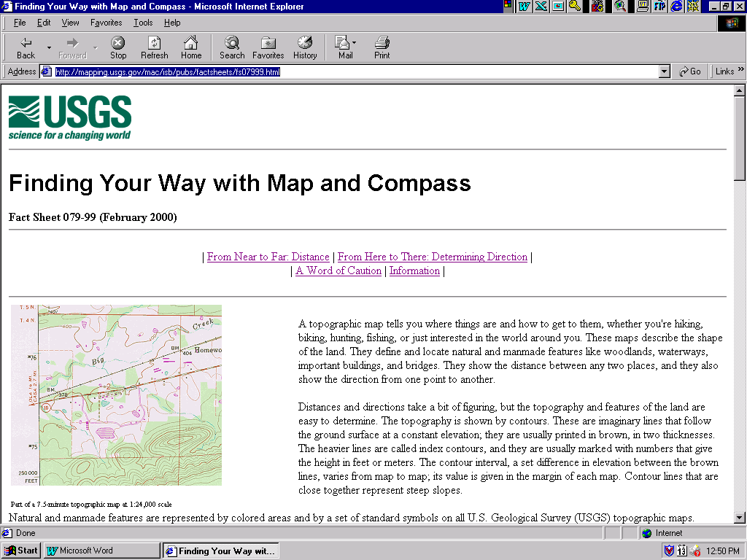Open the Tools menu
This screenshot has height=560, width=747.
click(x=143, y=23)
